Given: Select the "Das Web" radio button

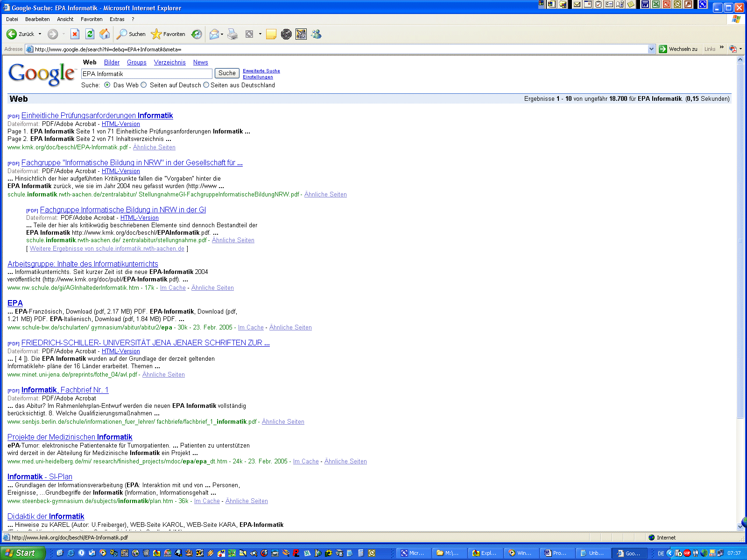Looking at the screenshot, I should [107, 85].
